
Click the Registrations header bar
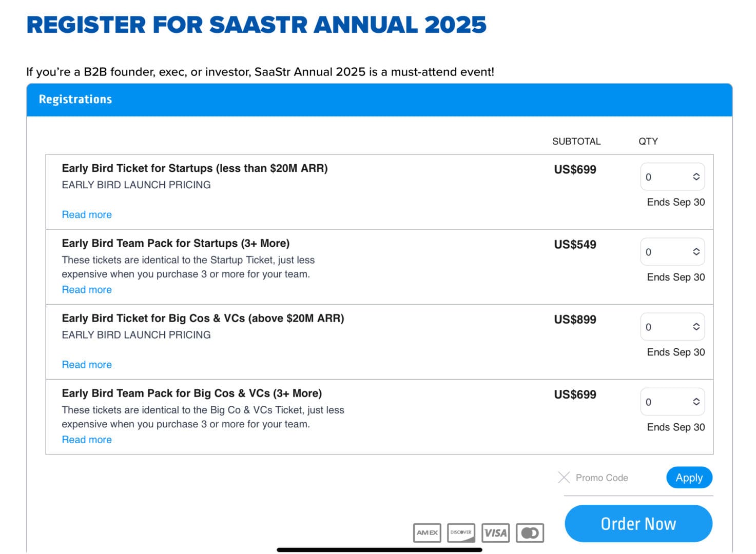point(75,100)
